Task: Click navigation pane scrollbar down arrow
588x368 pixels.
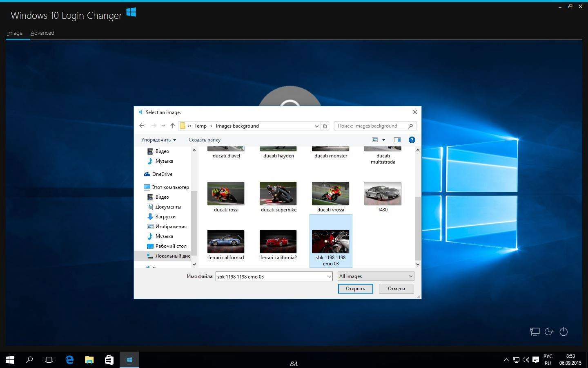Action: [x=194, y=265]
